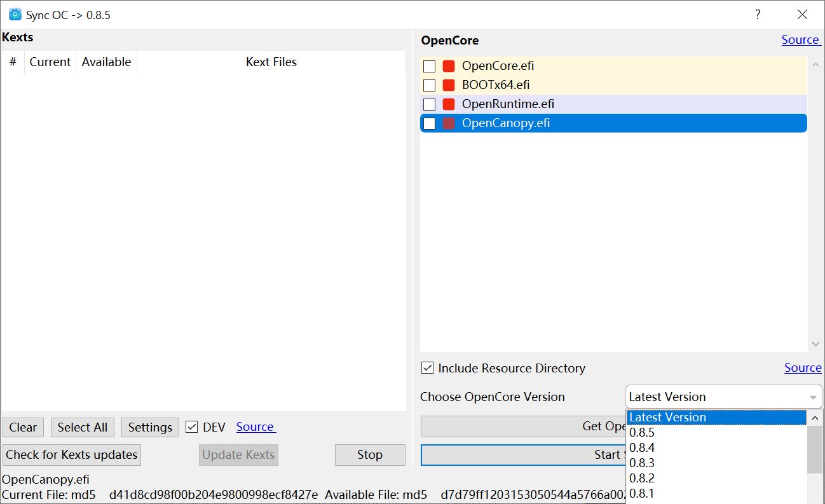This screenshot has height=504, width=825.
Task: Select version 0.8.5 in the dropdown list
Action: coord(716,433)
